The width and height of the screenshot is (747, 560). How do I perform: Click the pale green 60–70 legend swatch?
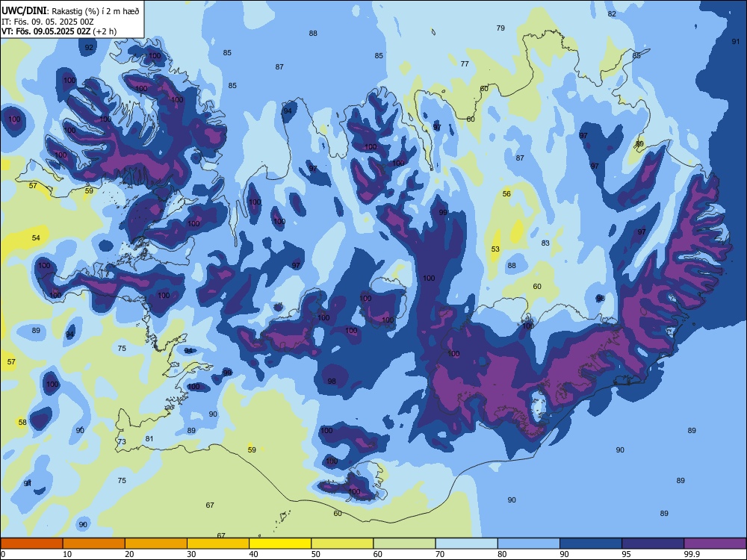(404, 544)
